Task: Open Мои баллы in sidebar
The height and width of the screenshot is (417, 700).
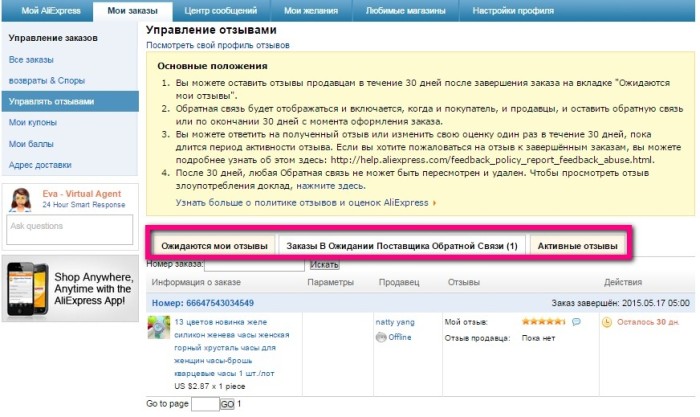Action: (x=31, y=144)
